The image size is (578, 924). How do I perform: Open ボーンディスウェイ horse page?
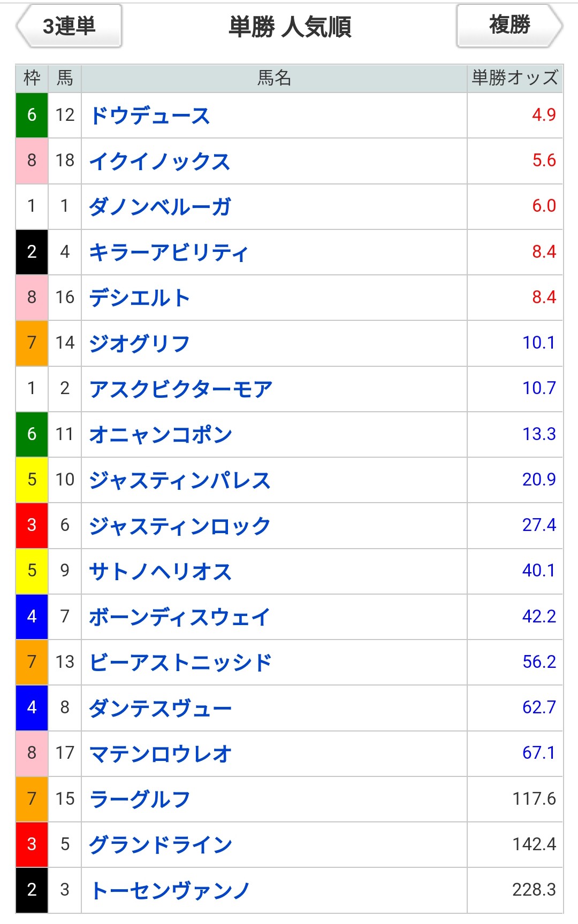(180, 617)
